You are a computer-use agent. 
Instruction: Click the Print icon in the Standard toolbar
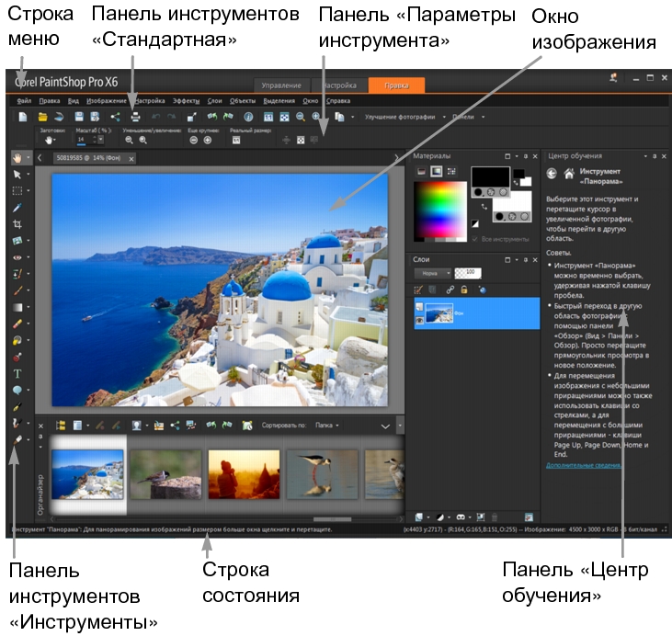click(x=134, y=117)
